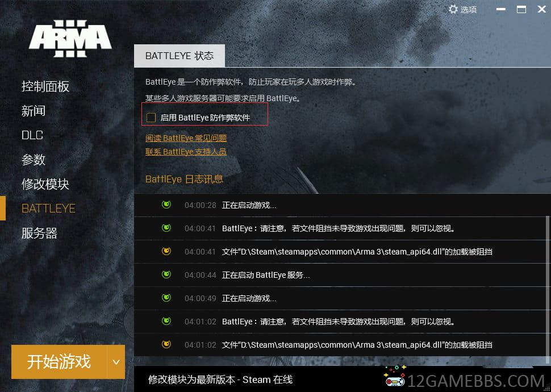This screenshot has width=551, height=392.
Task: Go to the 新闻 news section
Action: [x=34, y=111]
